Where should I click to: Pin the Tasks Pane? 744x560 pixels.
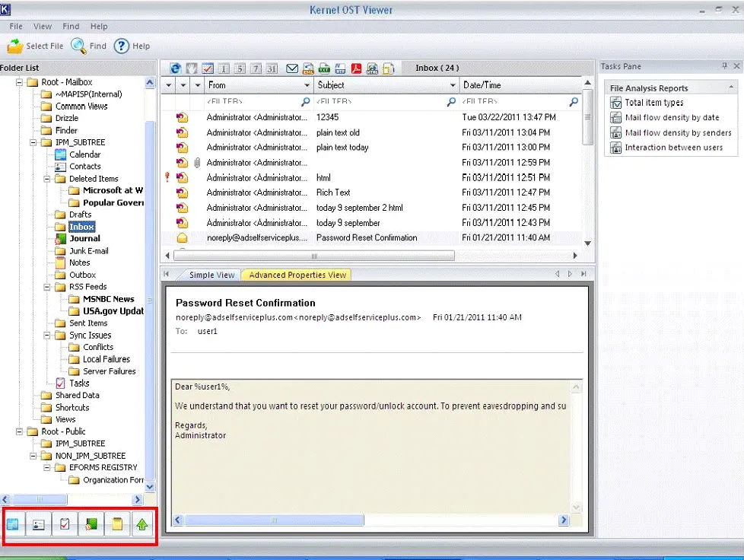[x=724, y=66]
